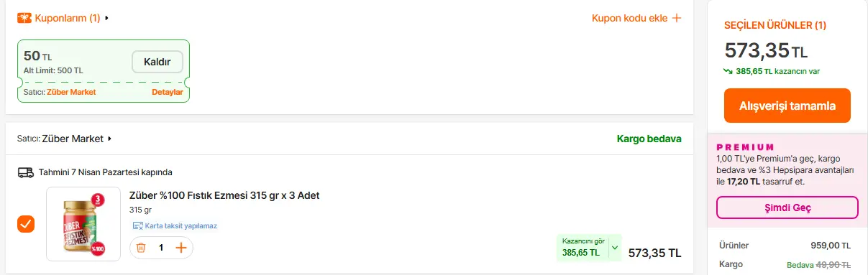Click the green savings arrow icon
868x275 pixels.
(728, 71)
